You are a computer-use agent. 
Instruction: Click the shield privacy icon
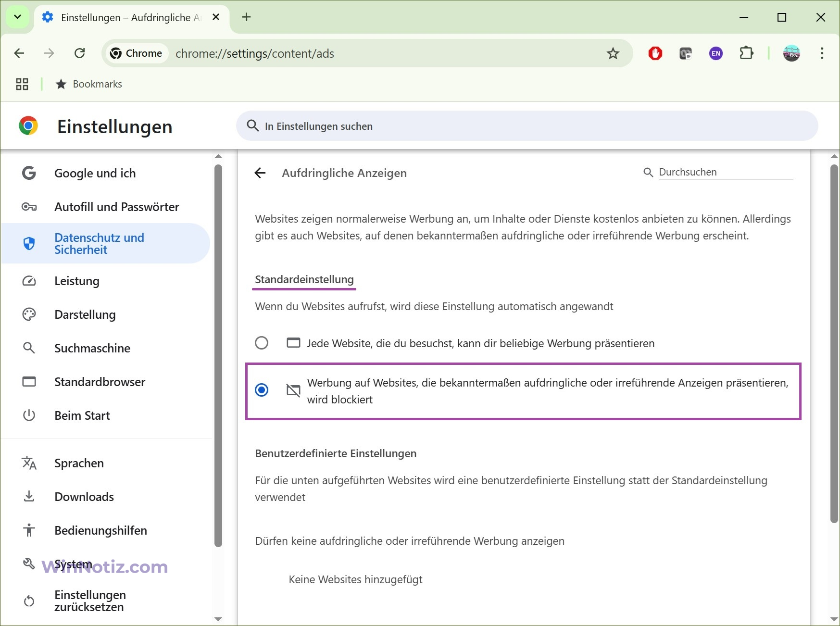click(29, 243)
